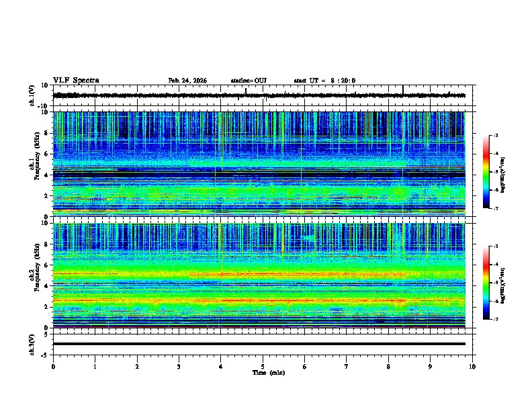Image resolution: width=532 pixels, height=411 pixels.
Task: Click the date 'Feb. 24, 2026'
Action: pyautogui.click(x=187, y=81)
